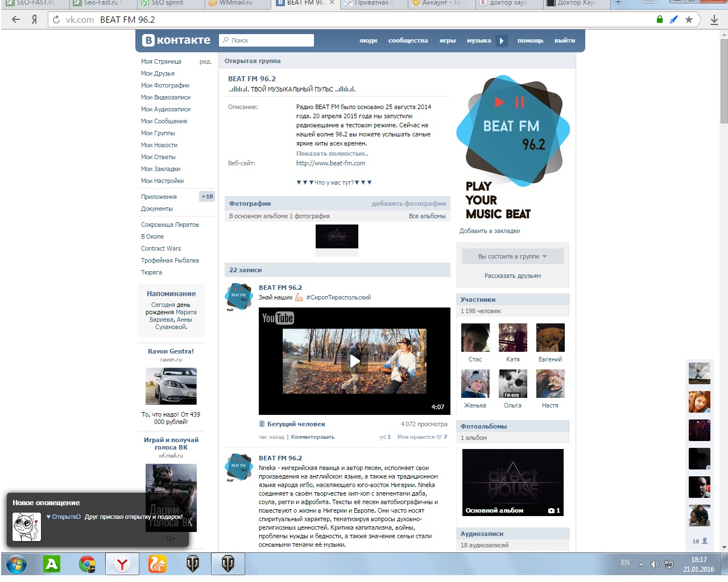This screenshot has width=728, height=582.
Task: Open a new browser tab with plus button
Action: pyautogui.click(x=618, y=3)
